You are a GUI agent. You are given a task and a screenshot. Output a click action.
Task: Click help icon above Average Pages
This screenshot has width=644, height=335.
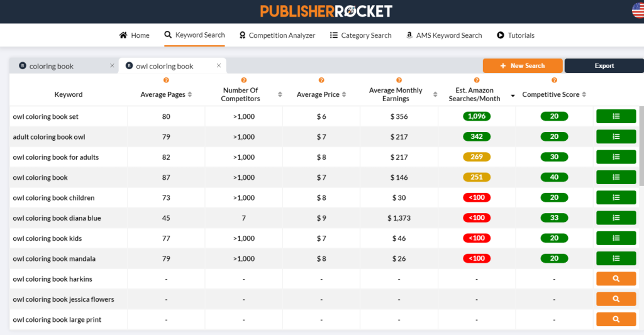pos(166,80)
